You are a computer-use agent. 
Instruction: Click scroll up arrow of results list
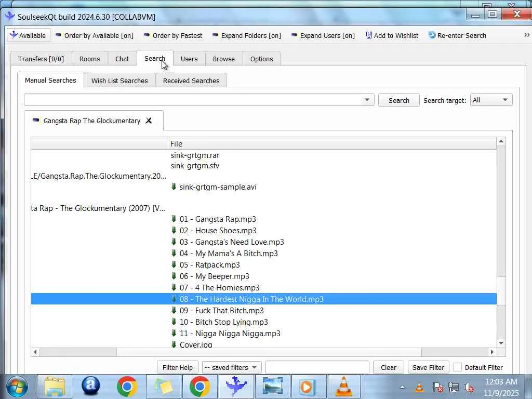pos(501,141)
